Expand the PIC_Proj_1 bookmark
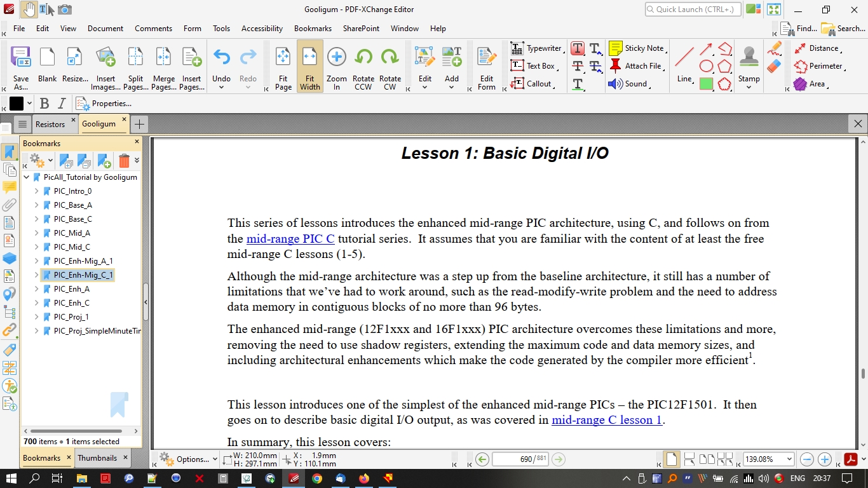This screenshot has width=868, height=488. 37,317
